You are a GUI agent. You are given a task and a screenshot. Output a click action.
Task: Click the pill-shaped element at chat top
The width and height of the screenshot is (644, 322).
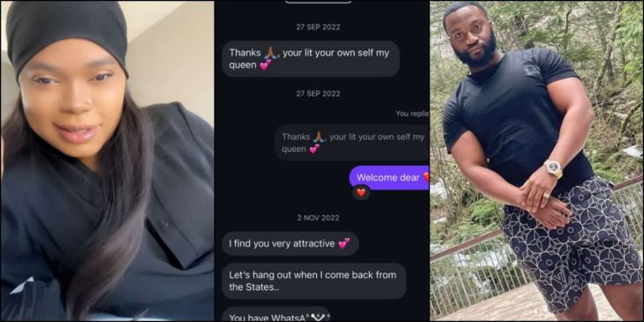(319, 2)
